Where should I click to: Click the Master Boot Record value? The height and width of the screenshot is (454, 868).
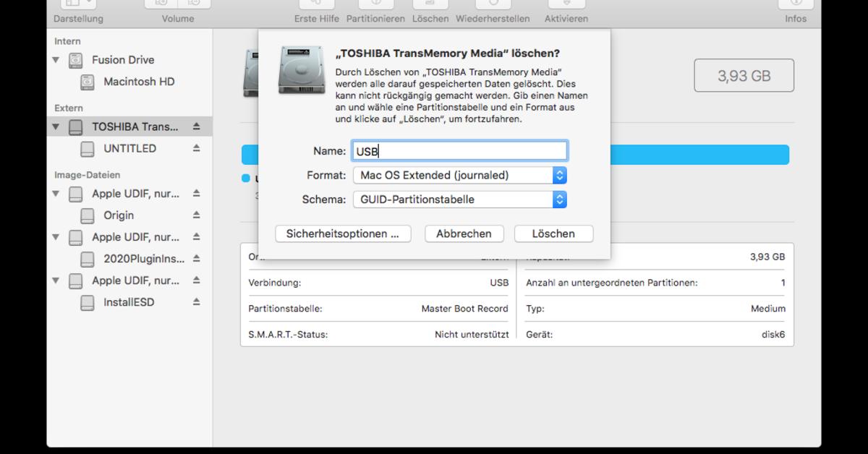click(x=464, y=309)
